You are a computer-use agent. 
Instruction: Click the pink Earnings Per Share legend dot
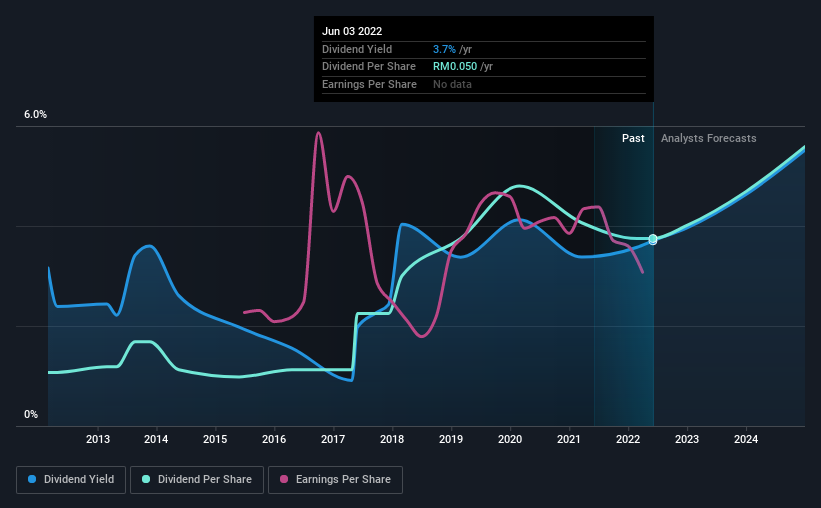(x=284, y=479)
